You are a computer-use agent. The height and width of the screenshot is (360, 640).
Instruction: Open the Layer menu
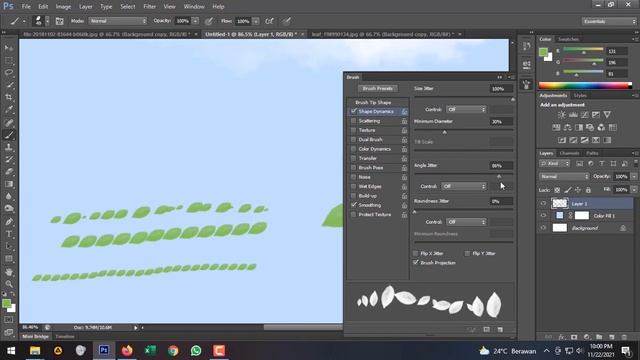tap(85, 7)
